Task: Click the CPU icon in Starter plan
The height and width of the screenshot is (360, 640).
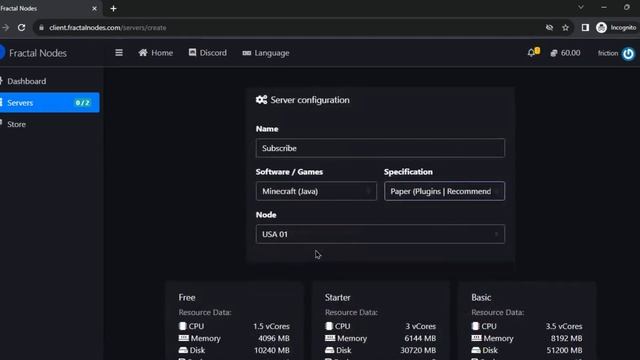Action: pos(329,326)
